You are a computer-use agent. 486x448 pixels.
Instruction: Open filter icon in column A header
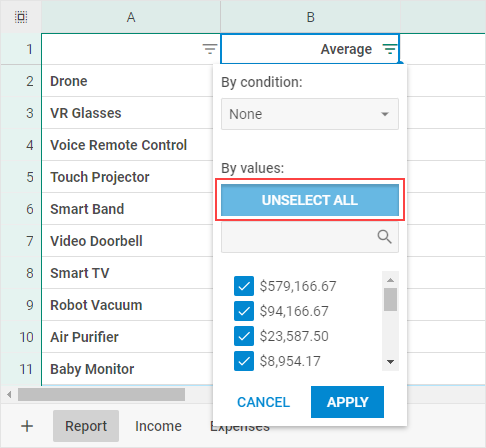click(x=210, y=49)
